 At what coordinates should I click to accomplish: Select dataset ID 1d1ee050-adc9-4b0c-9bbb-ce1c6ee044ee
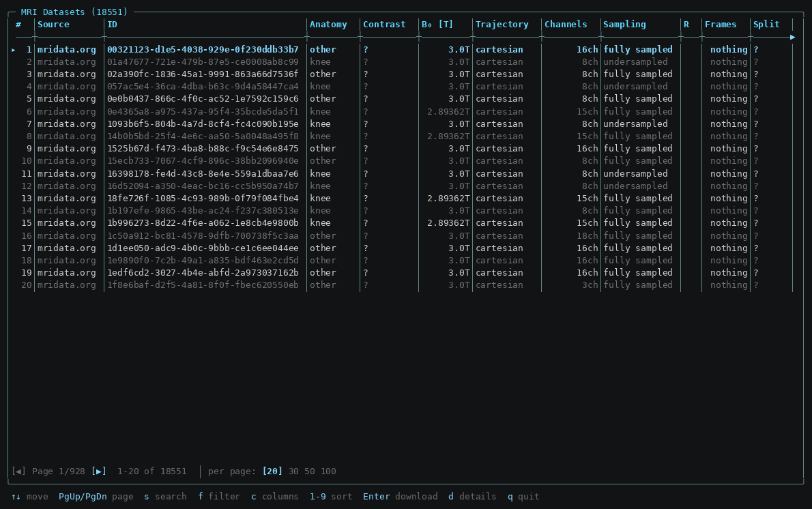[x=203, y=248]
